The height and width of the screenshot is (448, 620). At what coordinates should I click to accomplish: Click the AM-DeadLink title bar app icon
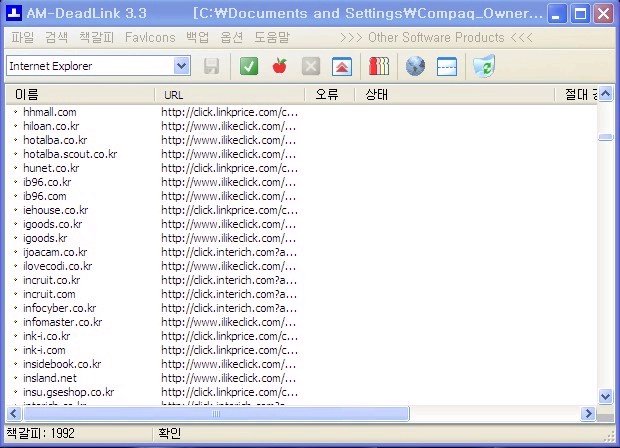point(14,13)
